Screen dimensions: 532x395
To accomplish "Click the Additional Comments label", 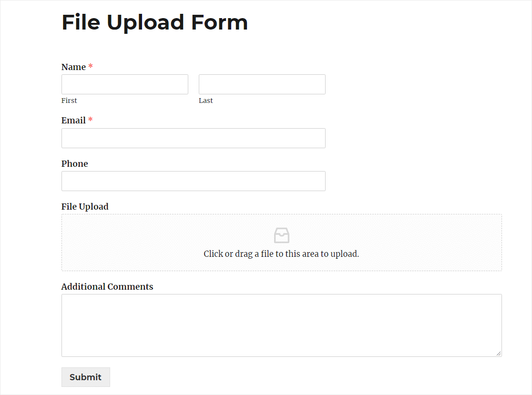I will point(107,287).
